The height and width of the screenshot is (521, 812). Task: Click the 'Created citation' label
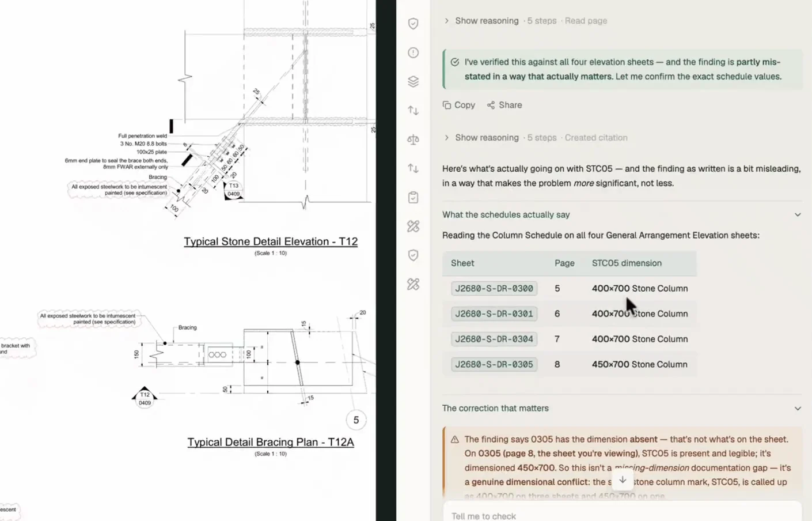point(596,138)
